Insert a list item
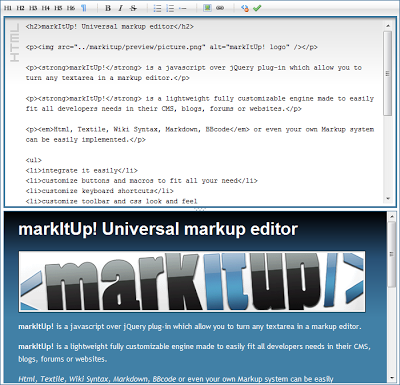Viewport: 400px width, 385px height. tap(183, 8)
